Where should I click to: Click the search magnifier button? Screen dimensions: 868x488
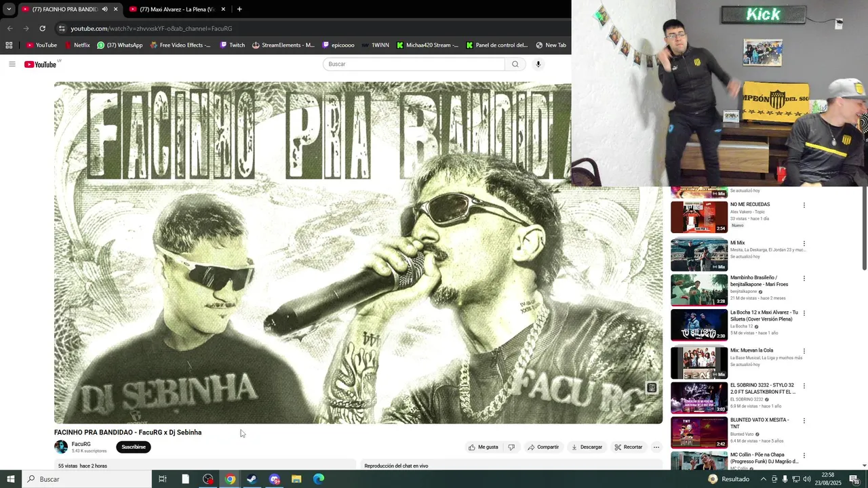[515, 64]
